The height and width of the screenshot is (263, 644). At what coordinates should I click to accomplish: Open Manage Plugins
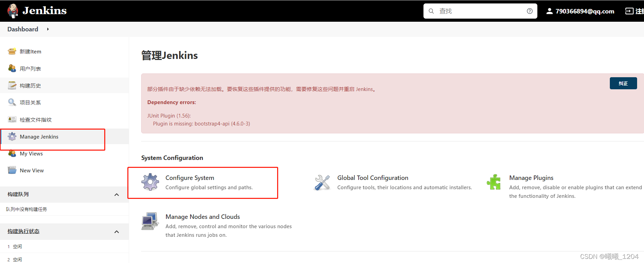531,178
